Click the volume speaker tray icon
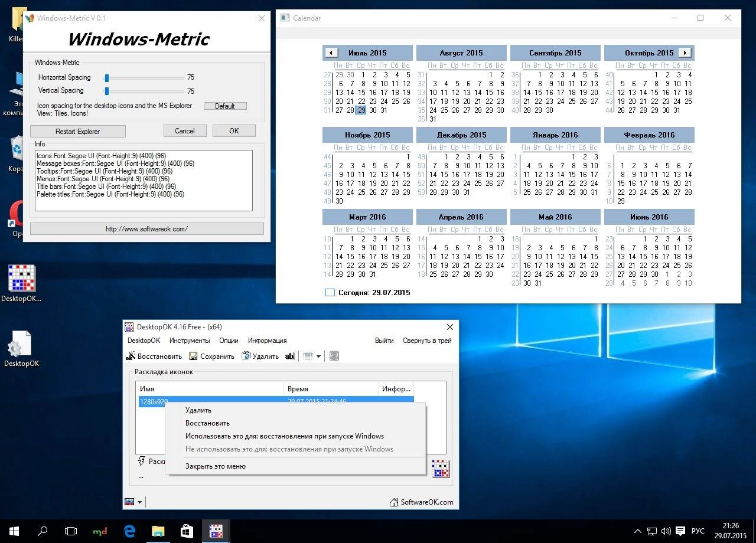The width and height of the screenshot is (756, 543). click(x=666, y=531)
